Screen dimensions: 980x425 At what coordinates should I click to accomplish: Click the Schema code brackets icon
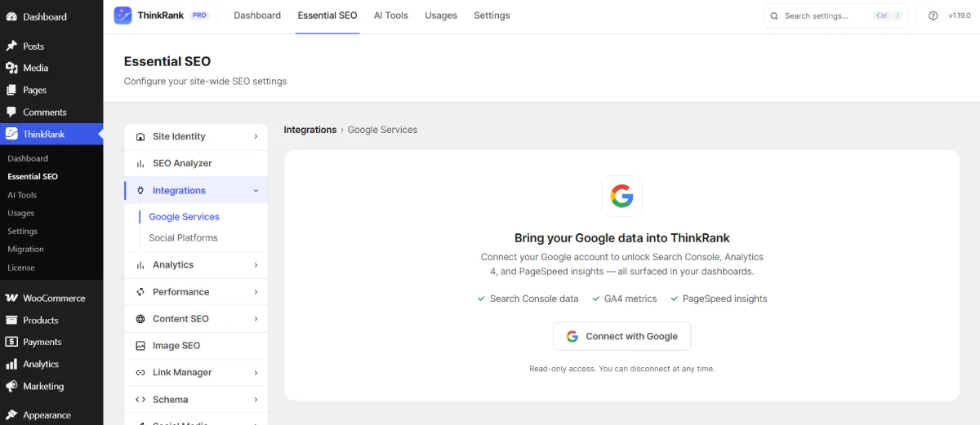(140, 399)
